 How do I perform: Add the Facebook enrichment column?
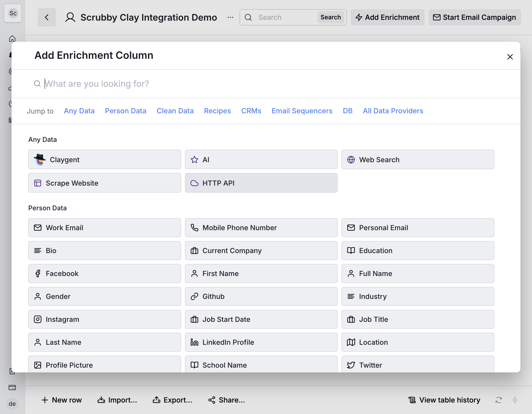click(x=104, y=273)
